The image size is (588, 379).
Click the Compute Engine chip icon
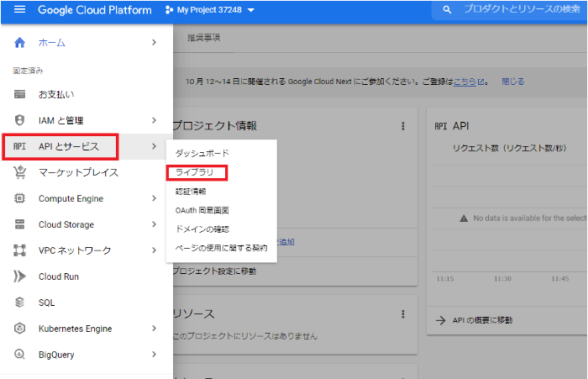click(x=19, y=198)
